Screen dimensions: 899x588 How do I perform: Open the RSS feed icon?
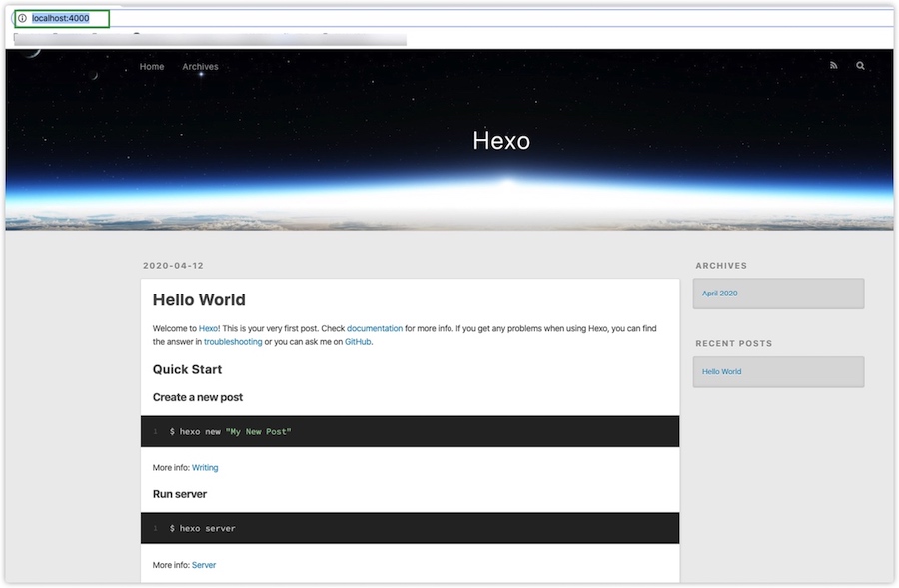tap(834, 65)
